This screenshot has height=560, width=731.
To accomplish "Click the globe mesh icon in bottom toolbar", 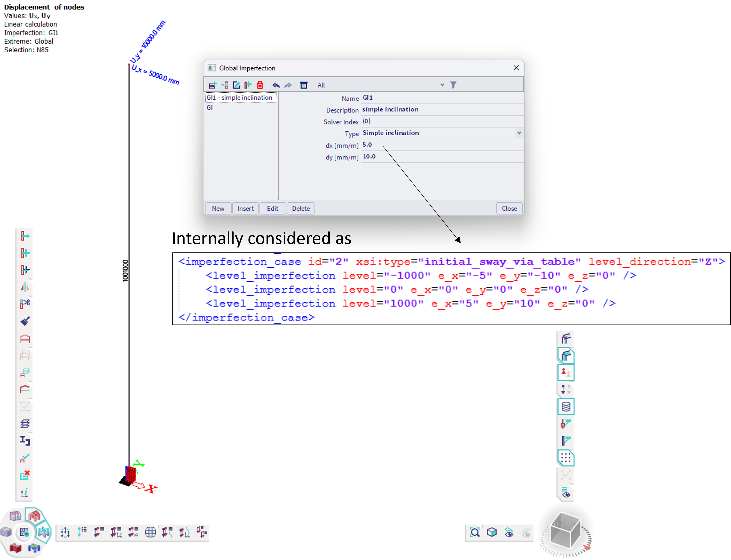I will click(150, 532).
